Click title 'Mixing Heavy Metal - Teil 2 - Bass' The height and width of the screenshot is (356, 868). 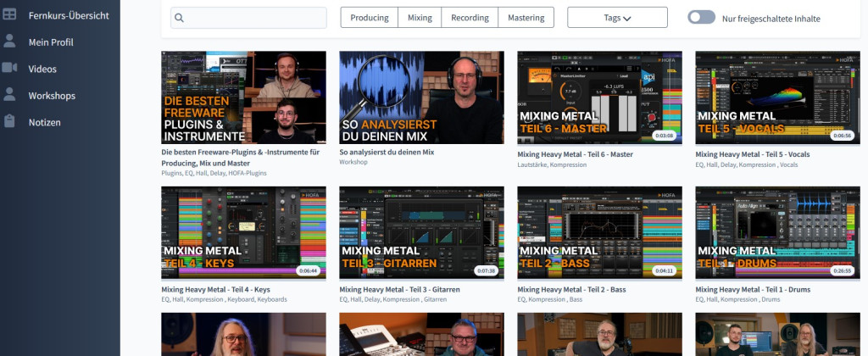tap(573, 289)
